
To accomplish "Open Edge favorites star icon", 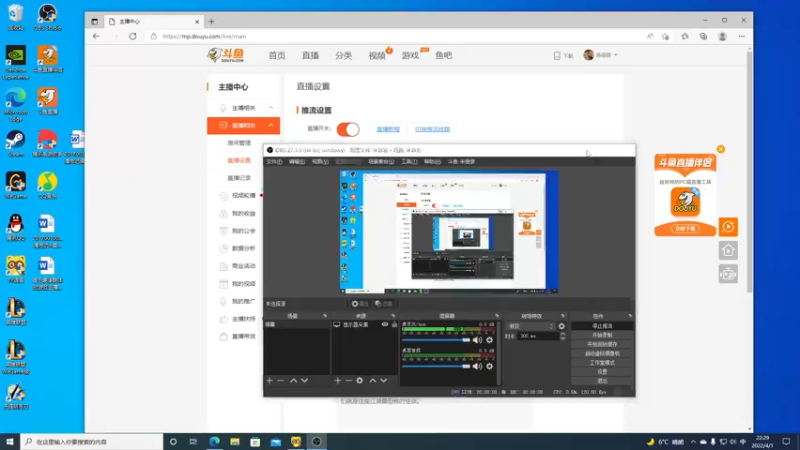I will tap(685, 36).
